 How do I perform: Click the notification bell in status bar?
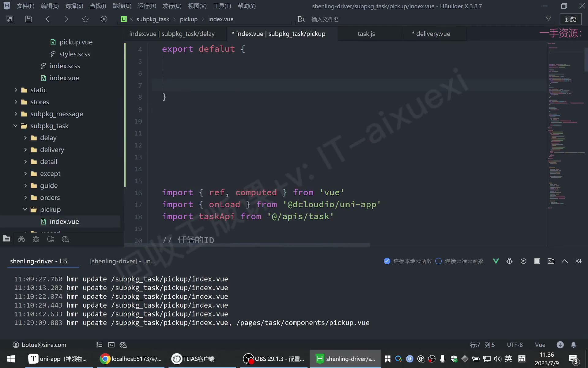pos(574,345)
